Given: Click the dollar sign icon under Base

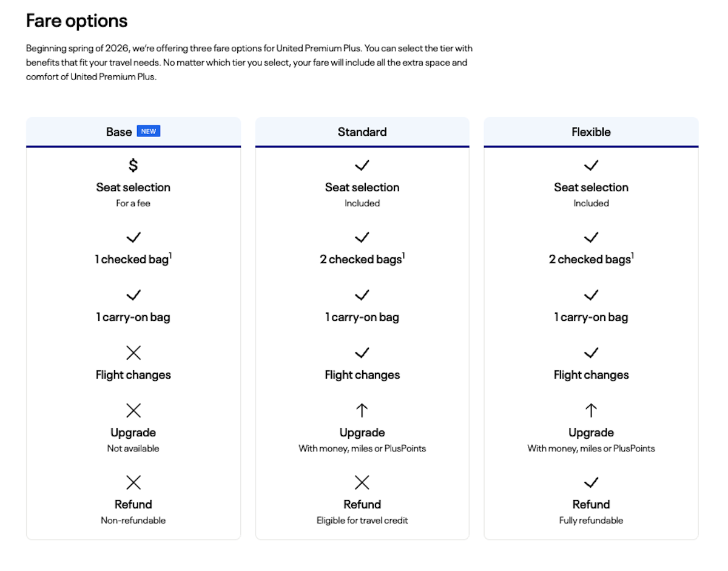Looking at the screenshot, I should (133, 165).
